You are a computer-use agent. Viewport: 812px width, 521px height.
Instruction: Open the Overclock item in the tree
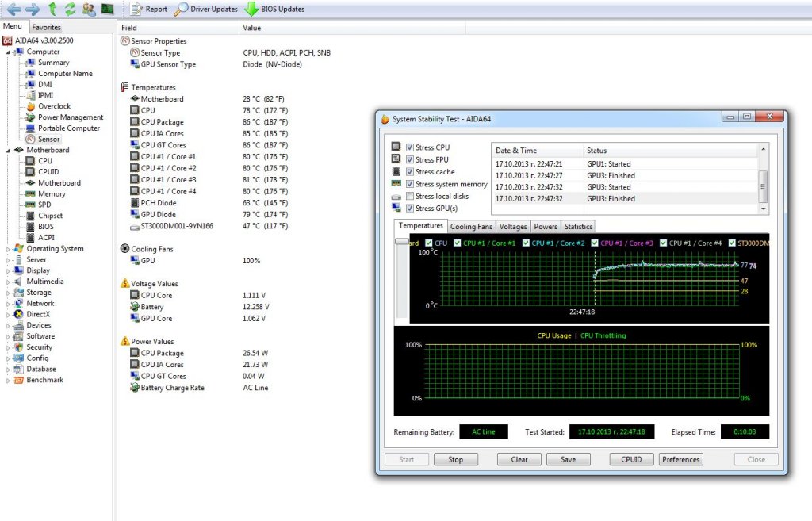(x=54, y=106)
